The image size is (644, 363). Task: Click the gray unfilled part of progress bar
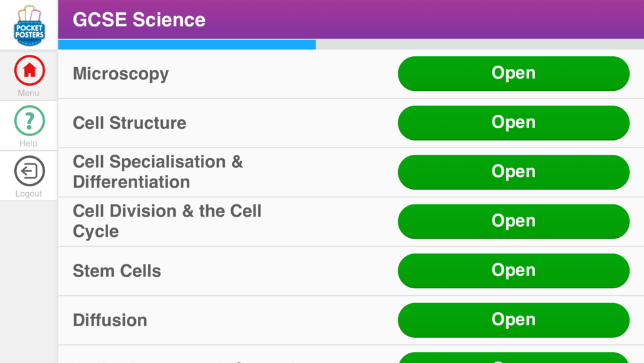tap(480, 44)
